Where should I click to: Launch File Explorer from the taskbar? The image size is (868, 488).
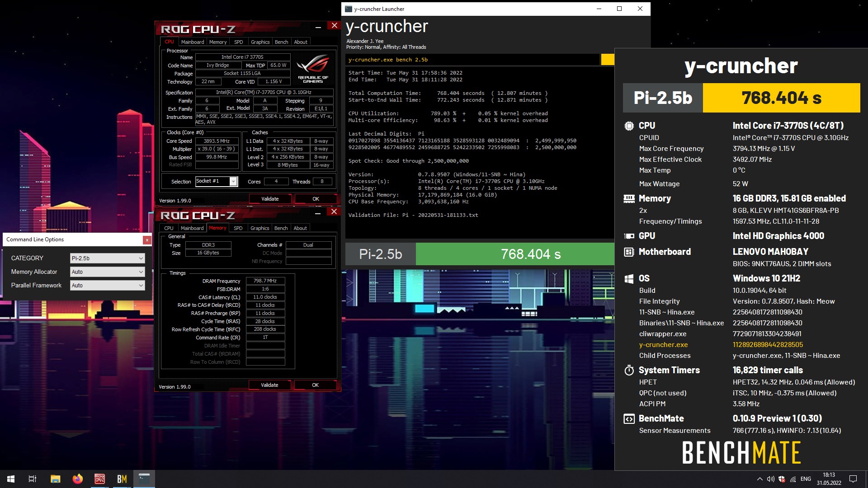click(x=55, y=479)
